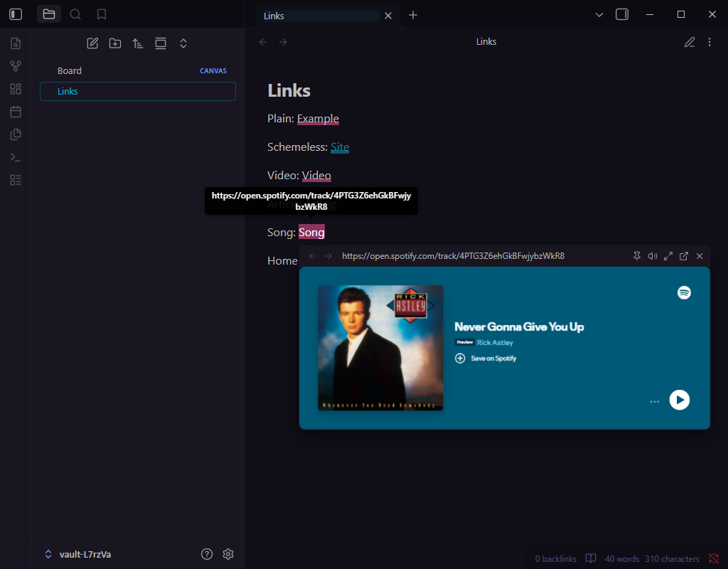
Task: Go back in the popup web viewer
Action: [x=313, y=256]
